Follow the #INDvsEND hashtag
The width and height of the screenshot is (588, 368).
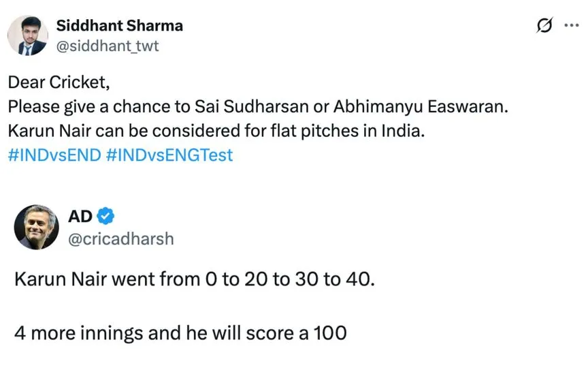coord(54,155)
